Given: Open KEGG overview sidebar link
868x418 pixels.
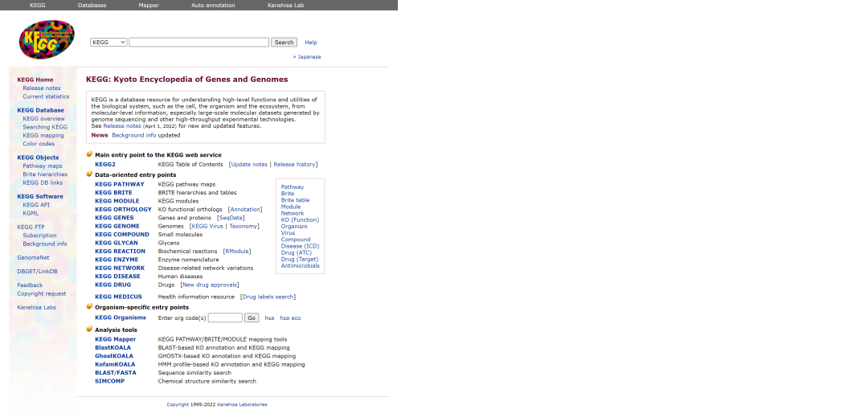Looking at the screenshot, I should coord(43,118).
